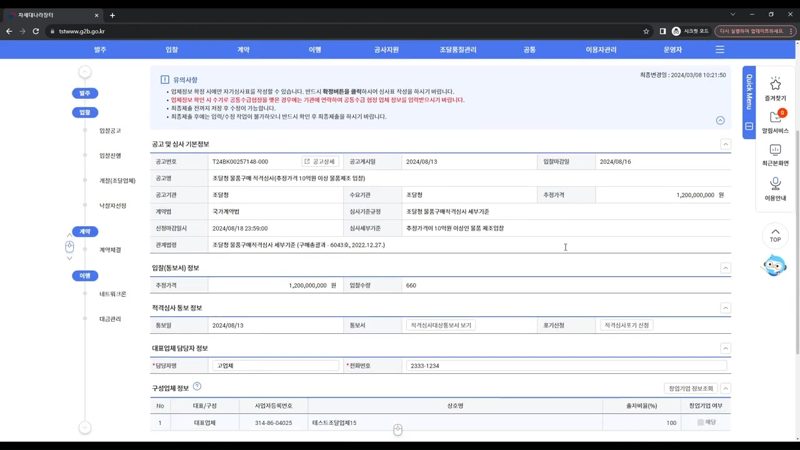Go to 대금관리 sidebar step
This screenshot has width=800, height=450.
tap(110, 319)
